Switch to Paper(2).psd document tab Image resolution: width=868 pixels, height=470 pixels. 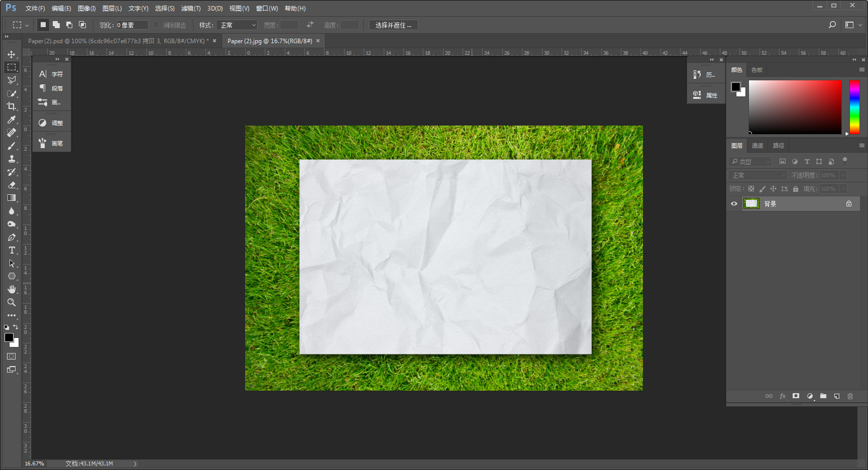coord(119,41)
